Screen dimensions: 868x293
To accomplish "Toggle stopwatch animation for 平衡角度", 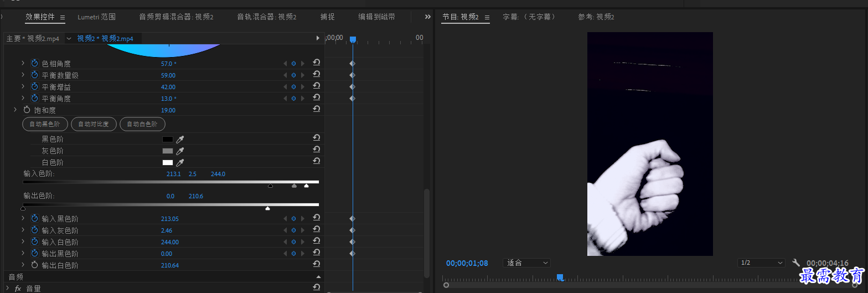I will [34, 99].
